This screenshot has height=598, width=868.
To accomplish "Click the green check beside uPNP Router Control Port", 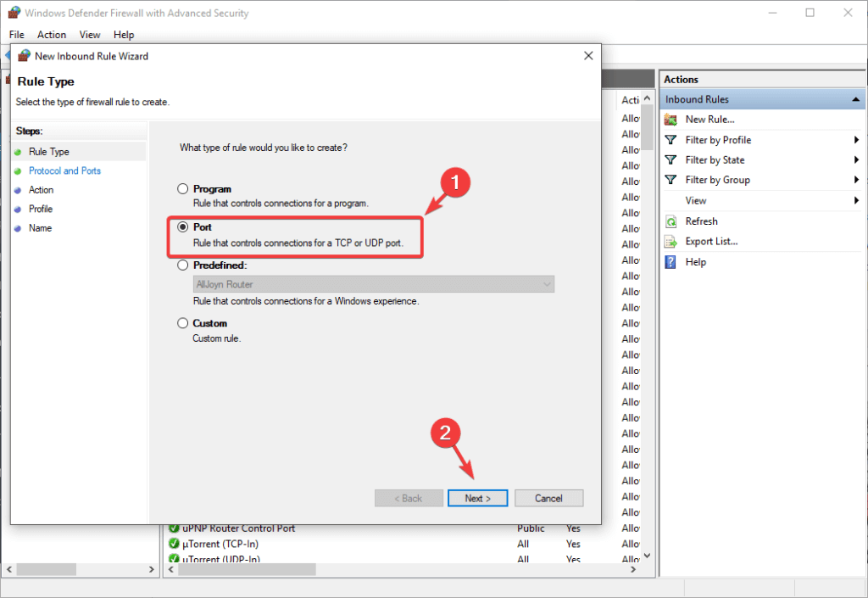I will [175, 528].
